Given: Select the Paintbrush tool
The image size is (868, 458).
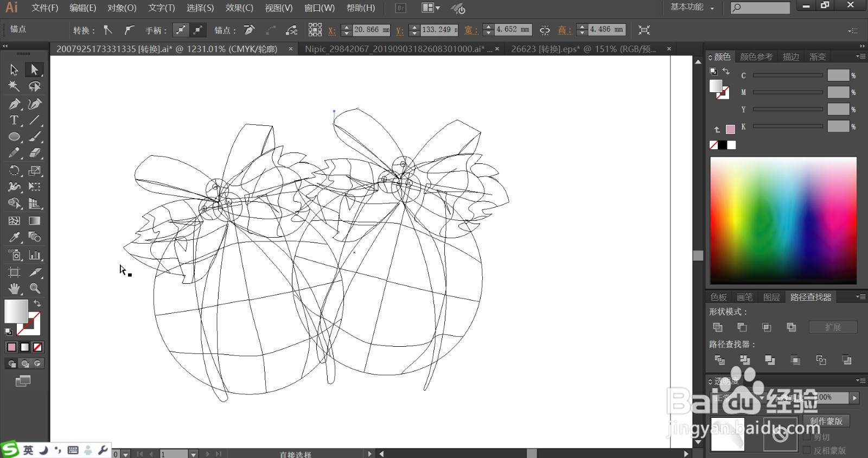Looking at the screenshot, I should coord(35,137).
